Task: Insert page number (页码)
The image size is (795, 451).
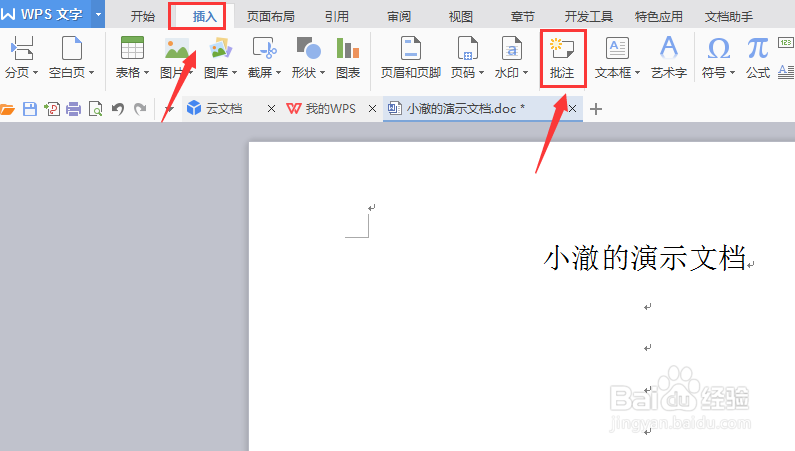Action: [x=467, y=57]
